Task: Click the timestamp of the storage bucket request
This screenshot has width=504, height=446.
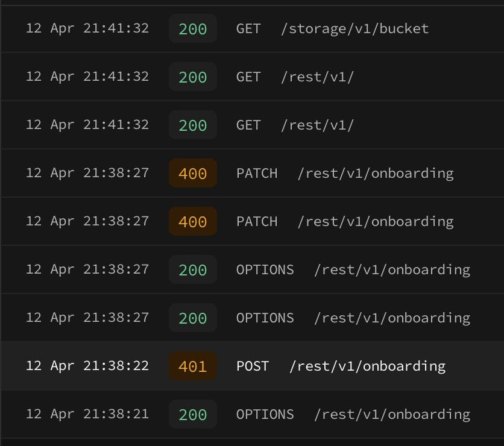Action: click(87, 28)
